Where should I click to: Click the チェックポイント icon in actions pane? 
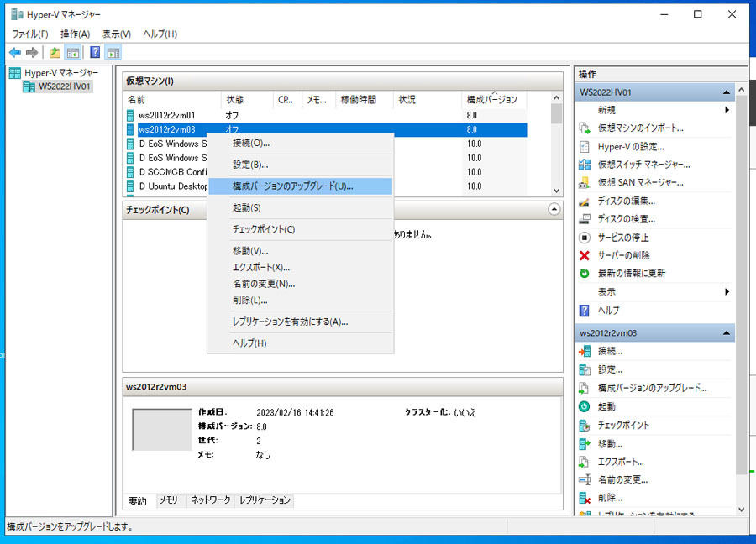coord(585,425)
